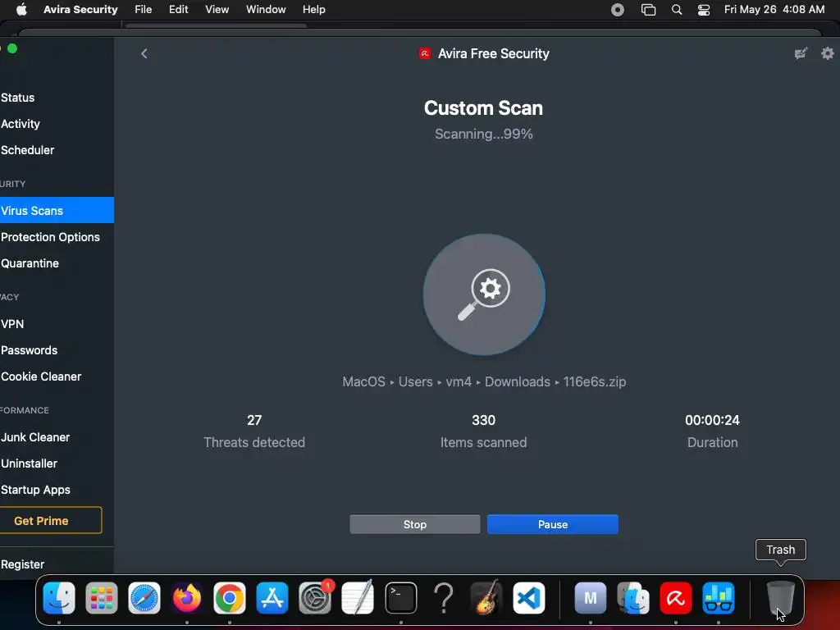Open Protection Options in the sidebar

tap(50, 237)
